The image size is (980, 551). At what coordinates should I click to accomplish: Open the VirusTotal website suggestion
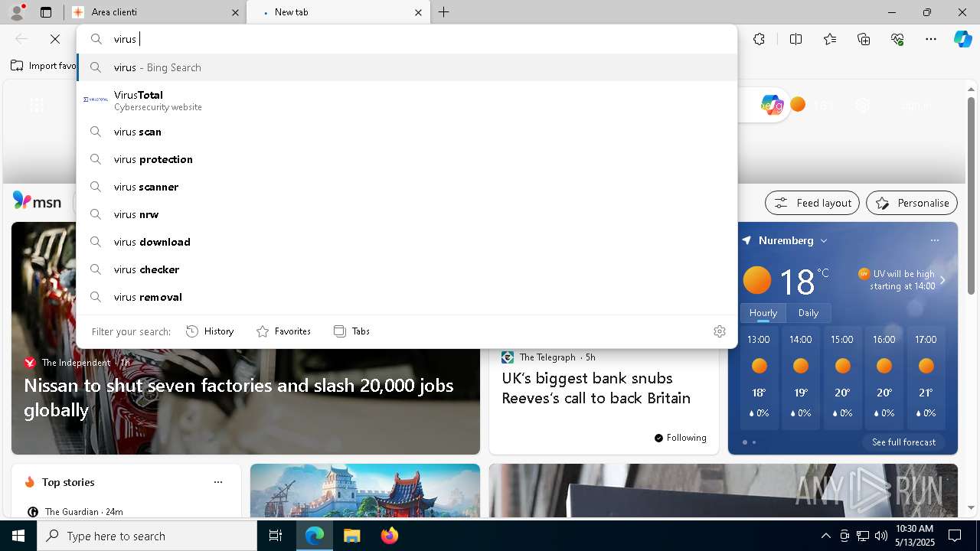point(407,100)
